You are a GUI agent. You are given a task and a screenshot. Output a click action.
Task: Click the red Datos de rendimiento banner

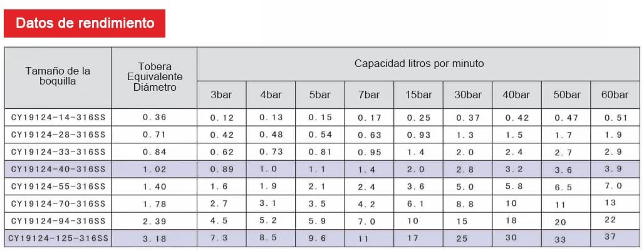[x=85, y=24]
